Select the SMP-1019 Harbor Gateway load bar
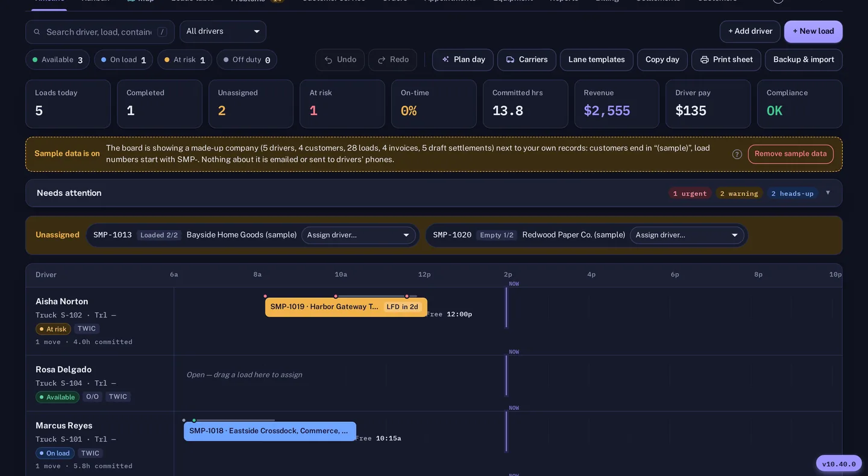This screenshot has height=476, width=868. click(346, 307)
